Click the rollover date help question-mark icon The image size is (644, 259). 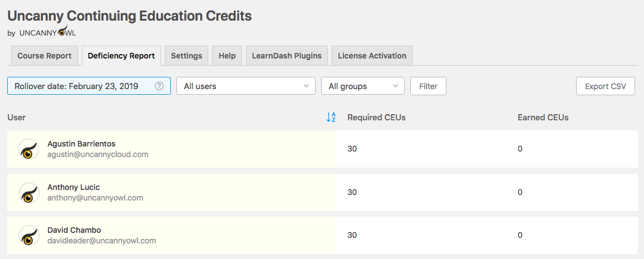click(x=159, y=86)
